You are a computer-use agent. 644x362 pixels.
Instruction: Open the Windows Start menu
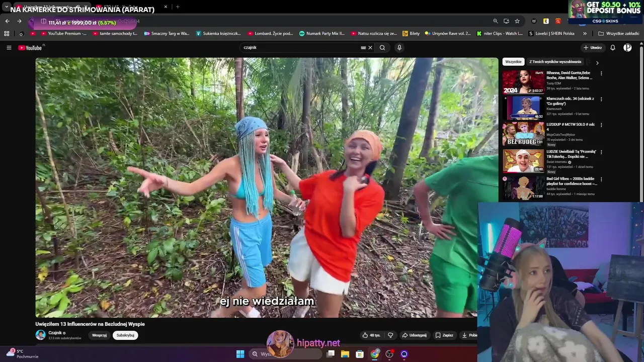(x=240, y=354)
